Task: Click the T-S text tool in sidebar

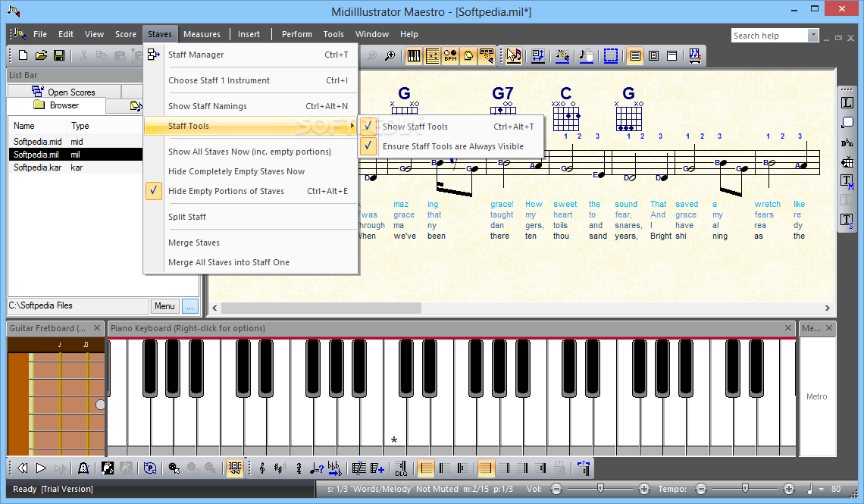Action: point(847,221)
